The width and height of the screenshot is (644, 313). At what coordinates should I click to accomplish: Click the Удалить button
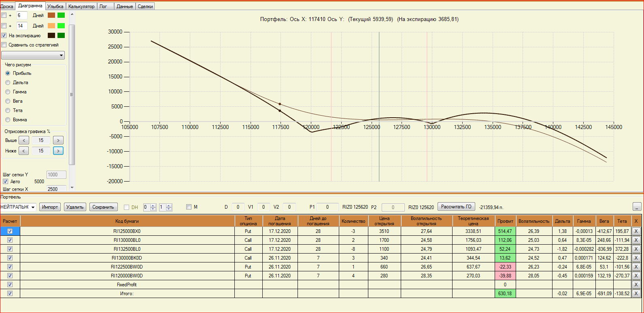(x=75, y=207)
